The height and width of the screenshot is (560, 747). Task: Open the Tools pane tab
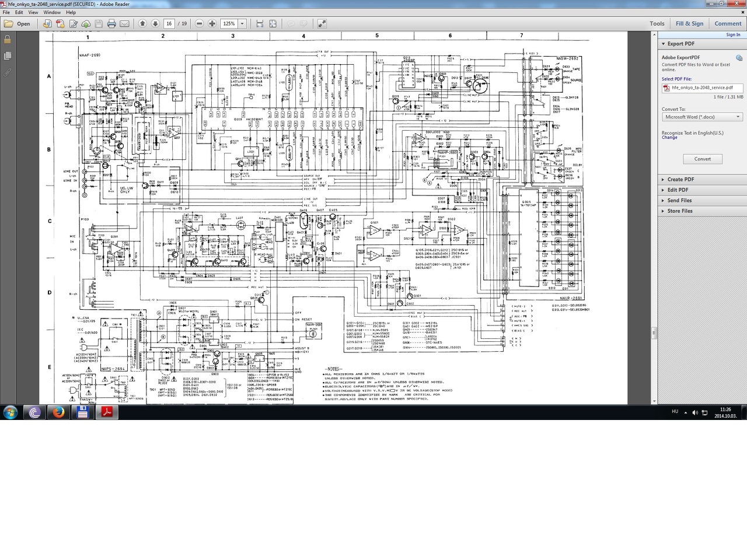(x=657, y=24)
